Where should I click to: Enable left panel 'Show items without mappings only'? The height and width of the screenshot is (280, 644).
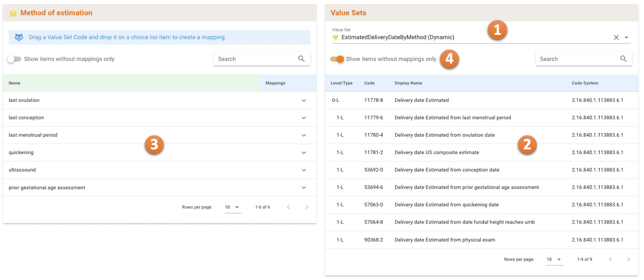(14, 59)
